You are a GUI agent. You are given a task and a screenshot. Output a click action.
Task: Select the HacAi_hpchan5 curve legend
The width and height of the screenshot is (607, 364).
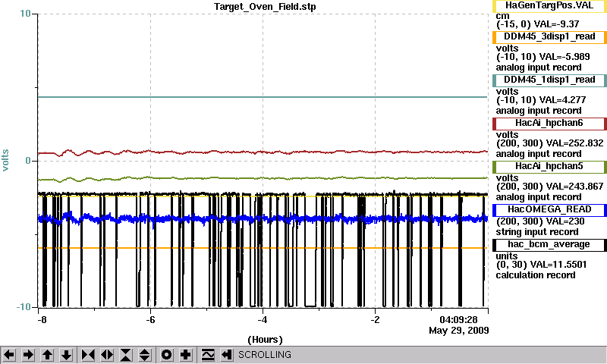[x=549, y=167]
